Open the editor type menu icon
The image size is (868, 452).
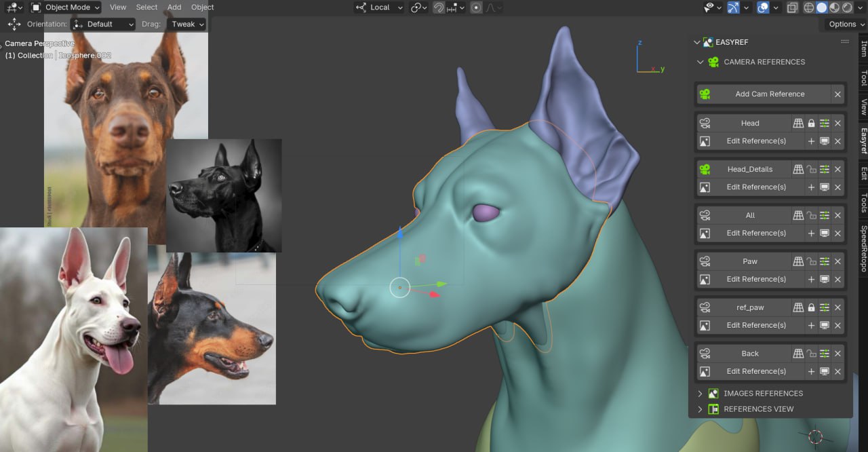(x=14, y=7)
